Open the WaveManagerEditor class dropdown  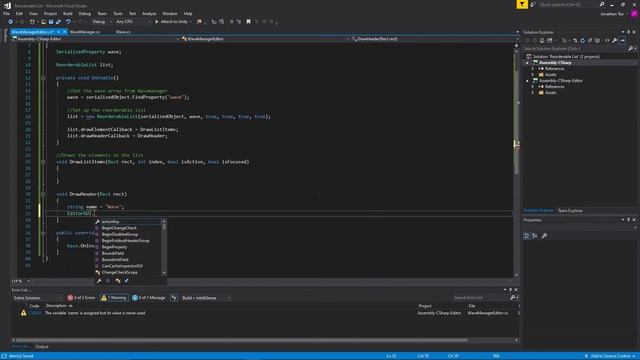pyautogui.click(x=265, y=39)
